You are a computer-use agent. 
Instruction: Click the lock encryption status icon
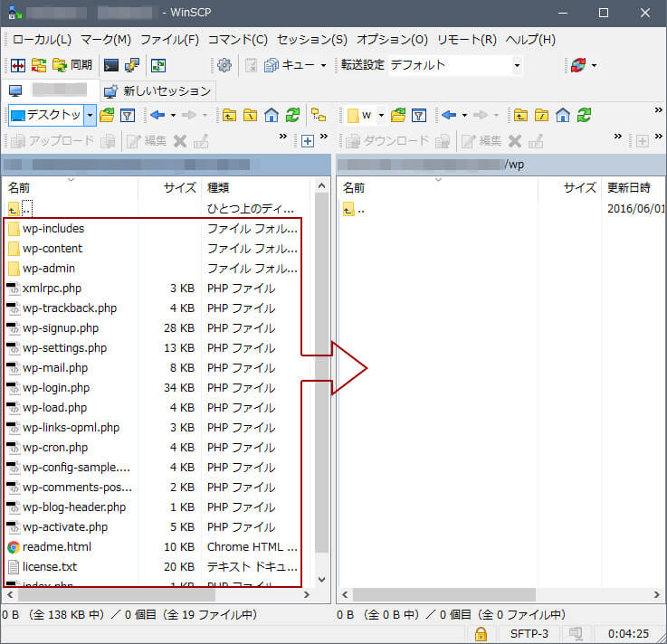(x=481, y=634)
